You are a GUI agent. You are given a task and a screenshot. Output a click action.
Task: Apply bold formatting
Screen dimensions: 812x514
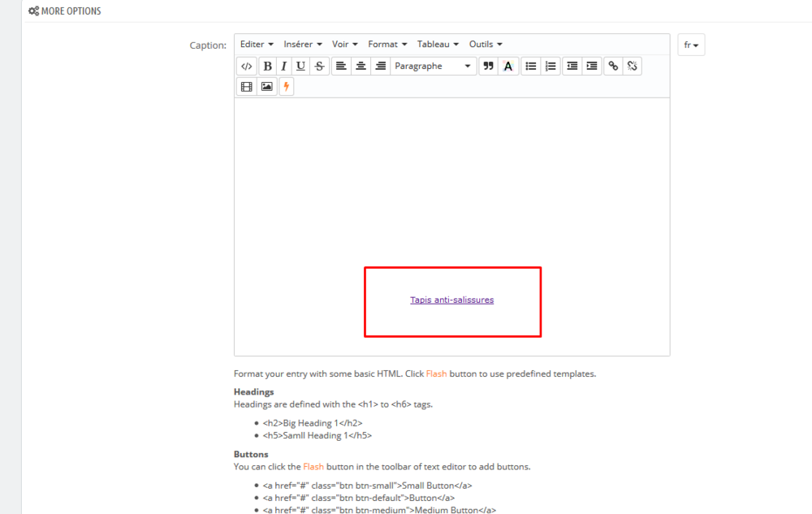coord(267,66)
